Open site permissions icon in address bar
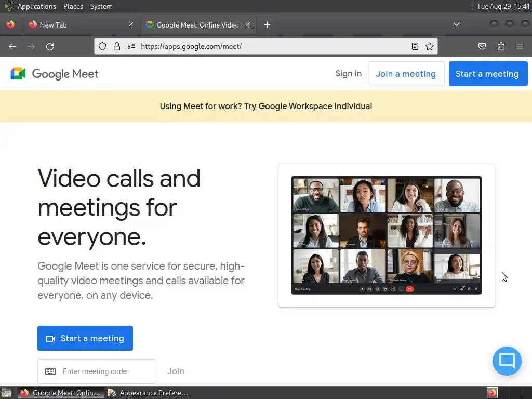 pyautogui.click(x=131, y=46)
